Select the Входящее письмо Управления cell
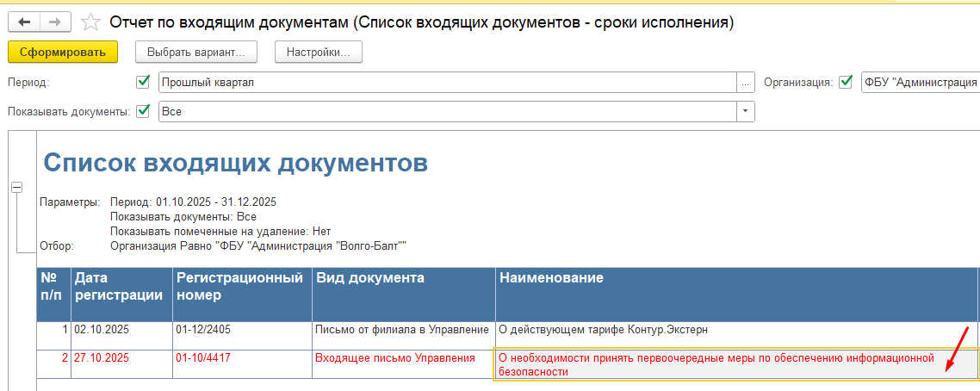Screen dimensions: 980x391 [395, 357]
